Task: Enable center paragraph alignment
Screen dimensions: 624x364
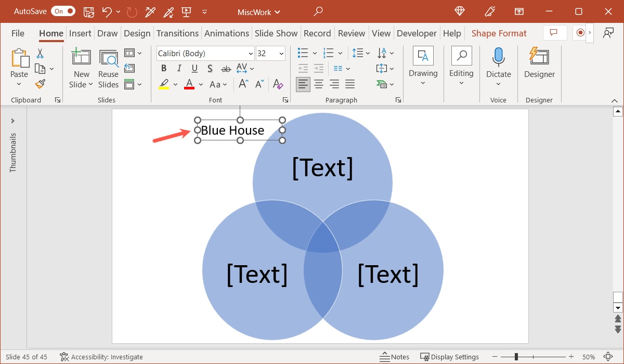Action: [x=318, y=84]
